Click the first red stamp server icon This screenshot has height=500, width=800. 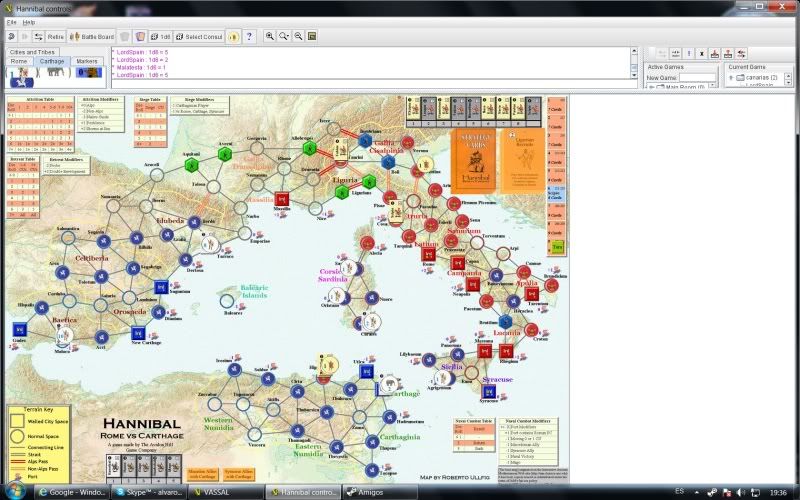pos(715,53)
